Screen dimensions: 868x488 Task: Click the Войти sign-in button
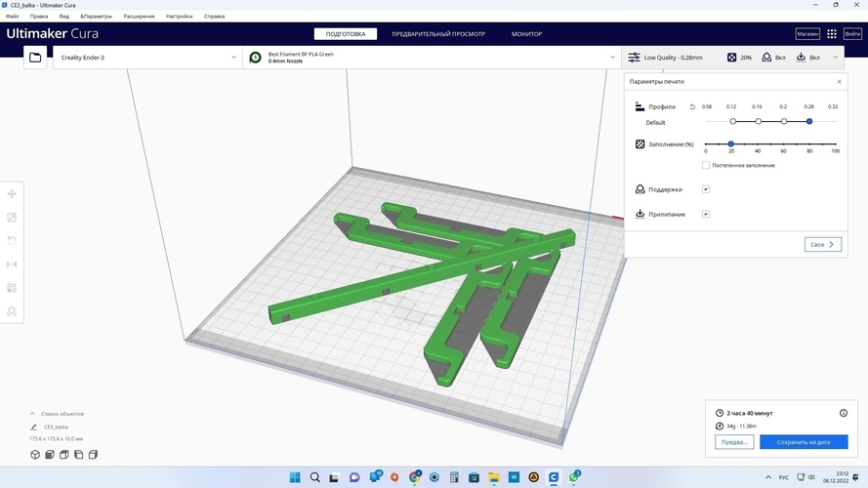click(x=852, y=34)
